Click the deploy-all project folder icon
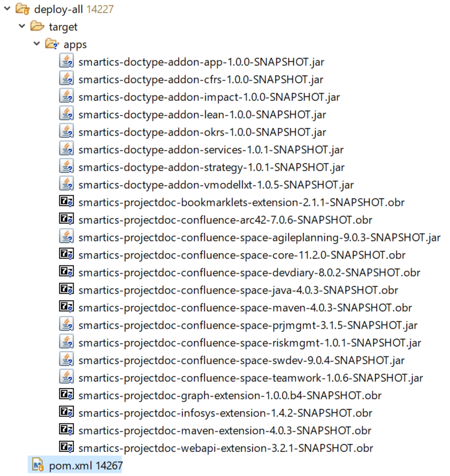This screenshot has height=476, width=450. tap(23, 9)
